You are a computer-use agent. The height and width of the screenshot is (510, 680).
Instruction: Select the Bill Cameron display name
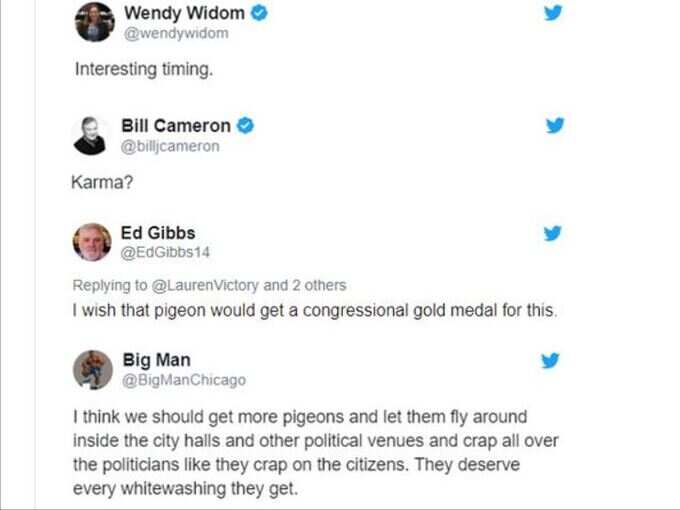(x=176, y=126)
